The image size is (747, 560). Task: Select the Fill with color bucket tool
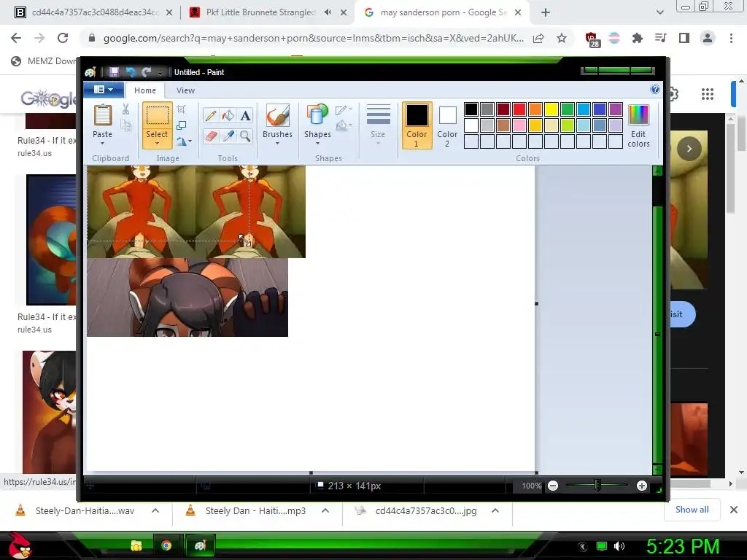pos(228,116)
